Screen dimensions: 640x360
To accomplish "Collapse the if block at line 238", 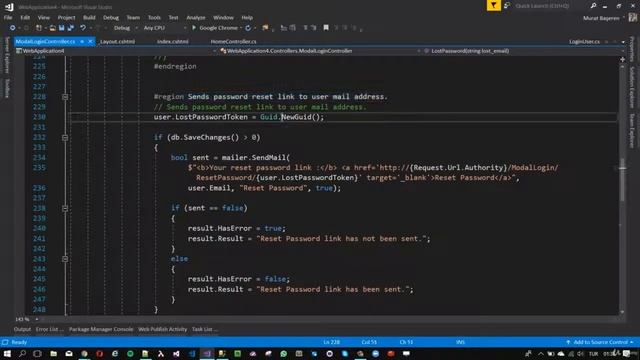I will (x=65, y=208).
